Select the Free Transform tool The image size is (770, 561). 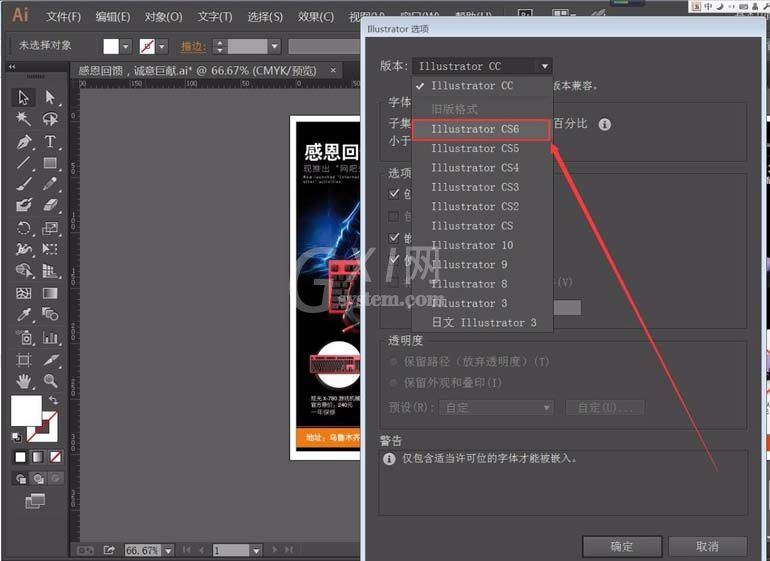pyautogui.click(x=50, y=249)
